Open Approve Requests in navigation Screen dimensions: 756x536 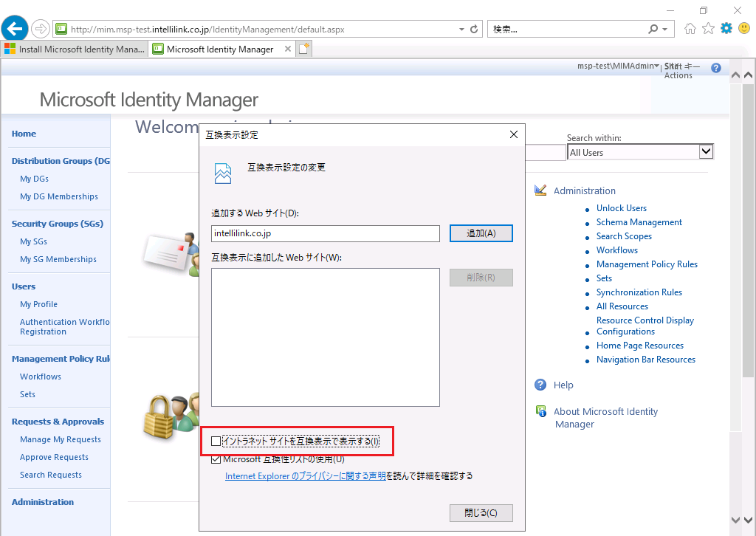pos(54,458)
